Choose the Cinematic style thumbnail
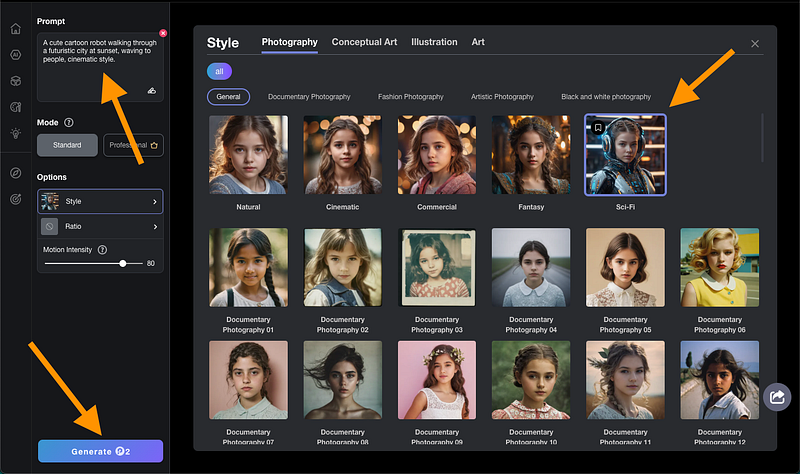Screen dimensions: 800x474 [342, 155]
